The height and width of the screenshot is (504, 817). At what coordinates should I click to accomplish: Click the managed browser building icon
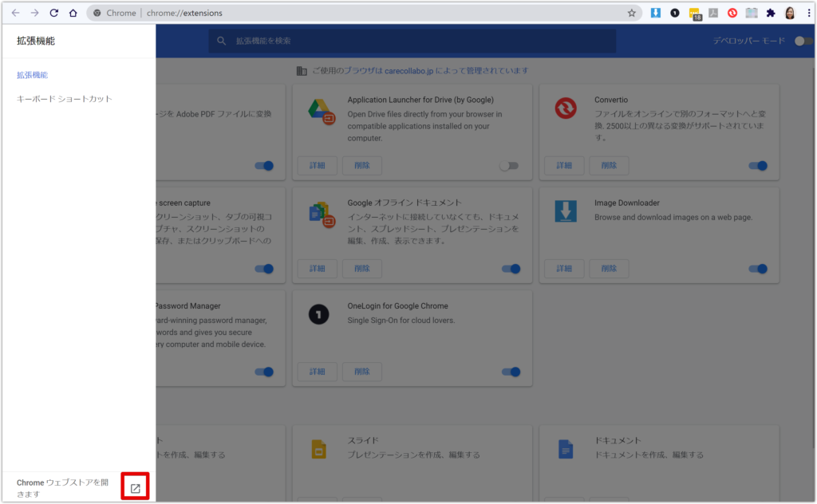(x=302, y=71)
